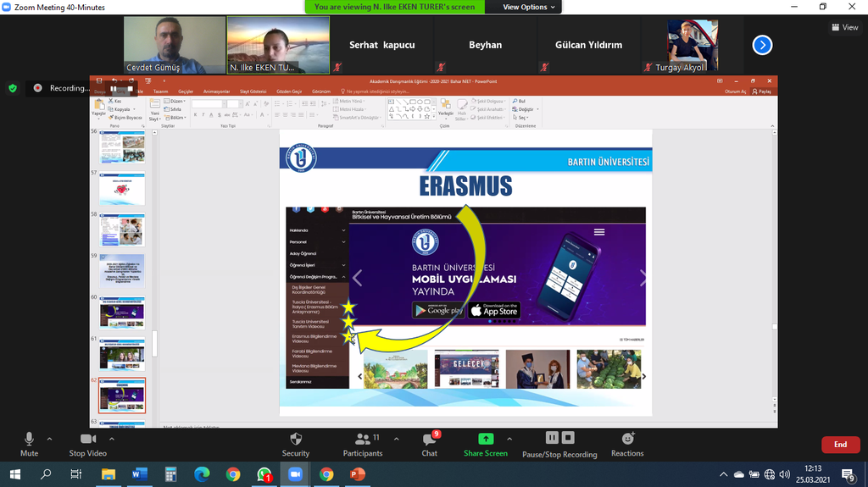The width and height of the screenshot is (868, 487).
Task: Click the Bul find button
Action: 520,102
